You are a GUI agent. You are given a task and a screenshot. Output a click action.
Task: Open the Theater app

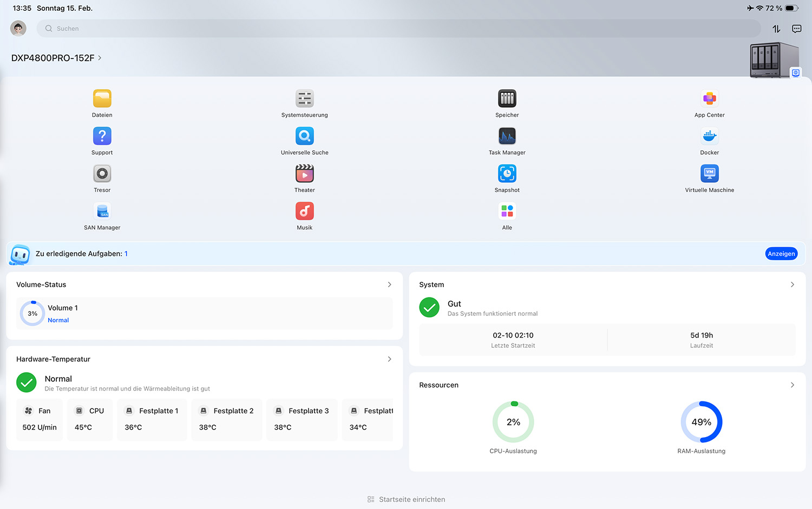pyautogui.click(x=304, y=174)
